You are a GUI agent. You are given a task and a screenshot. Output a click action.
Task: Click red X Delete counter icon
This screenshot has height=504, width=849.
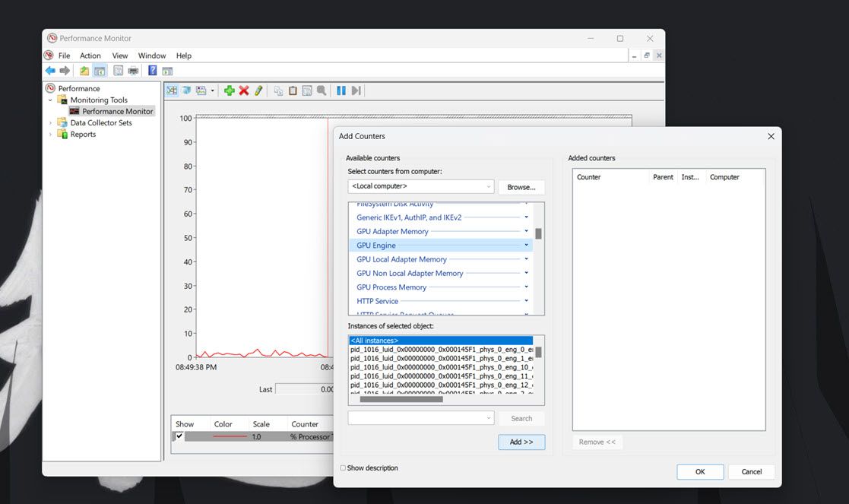pos(244,90)
